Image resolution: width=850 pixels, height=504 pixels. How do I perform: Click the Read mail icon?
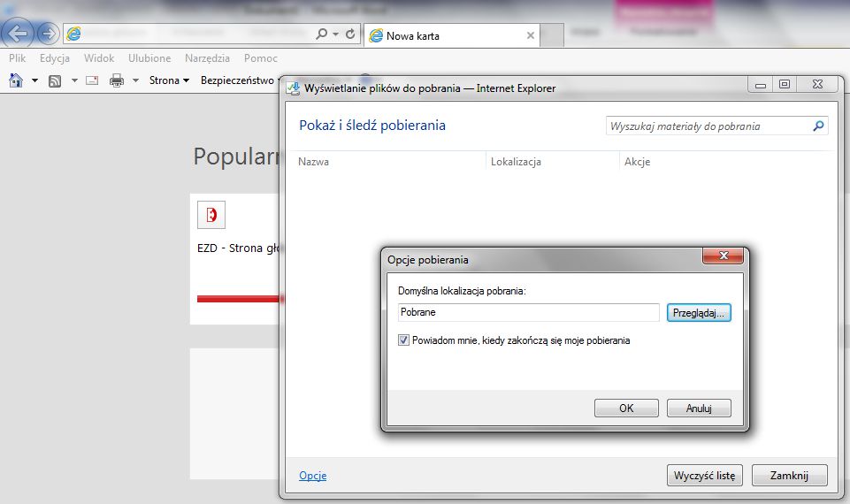(92, 80)
